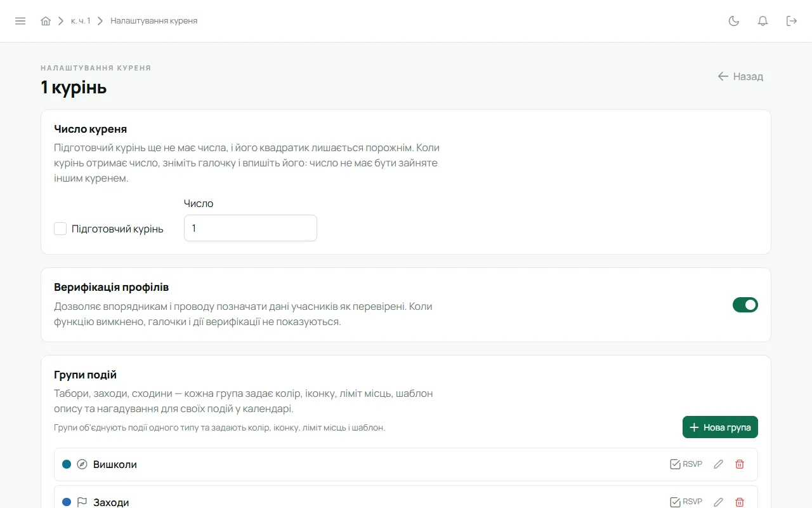Switch to dark mode with moon icon
The image size is (812, 508).
click(734, 21)
